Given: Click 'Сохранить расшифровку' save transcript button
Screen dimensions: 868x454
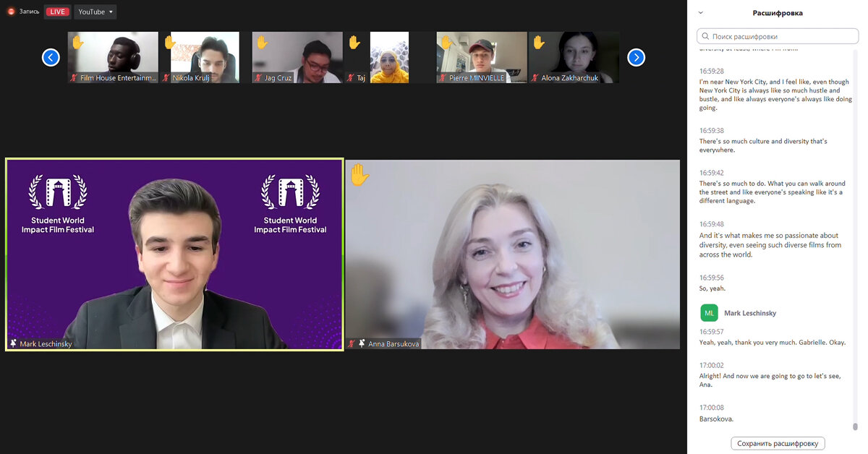Looking at the screenshot, I should (x=778, y=443).
